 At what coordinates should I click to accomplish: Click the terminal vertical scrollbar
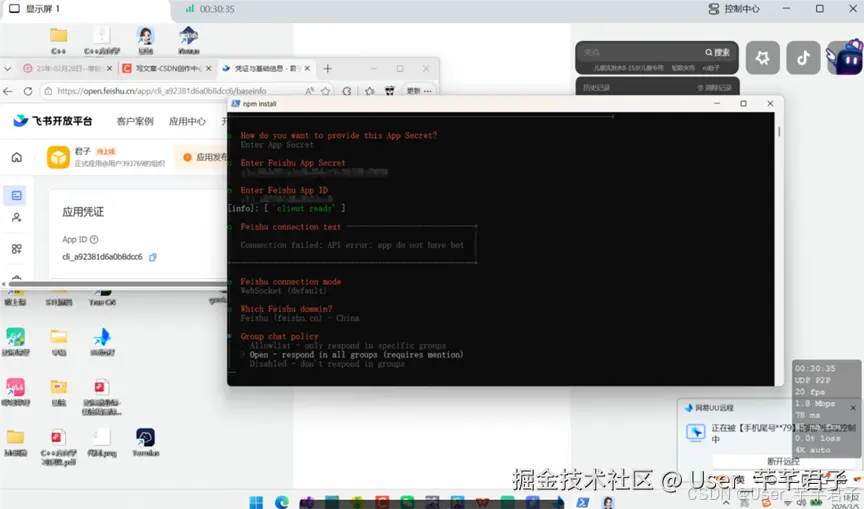pos(779,132)
